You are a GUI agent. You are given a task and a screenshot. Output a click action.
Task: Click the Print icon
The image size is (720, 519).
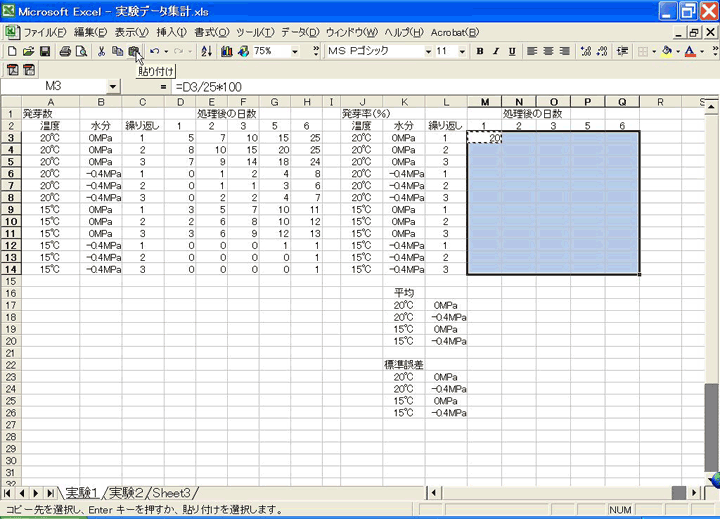[x=65, y=51]
